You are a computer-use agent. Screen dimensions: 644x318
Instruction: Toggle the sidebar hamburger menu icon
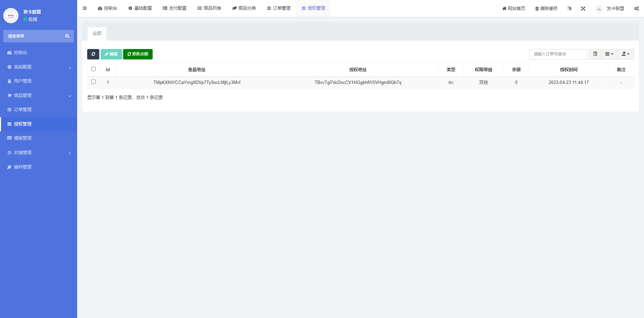point(85,8)
